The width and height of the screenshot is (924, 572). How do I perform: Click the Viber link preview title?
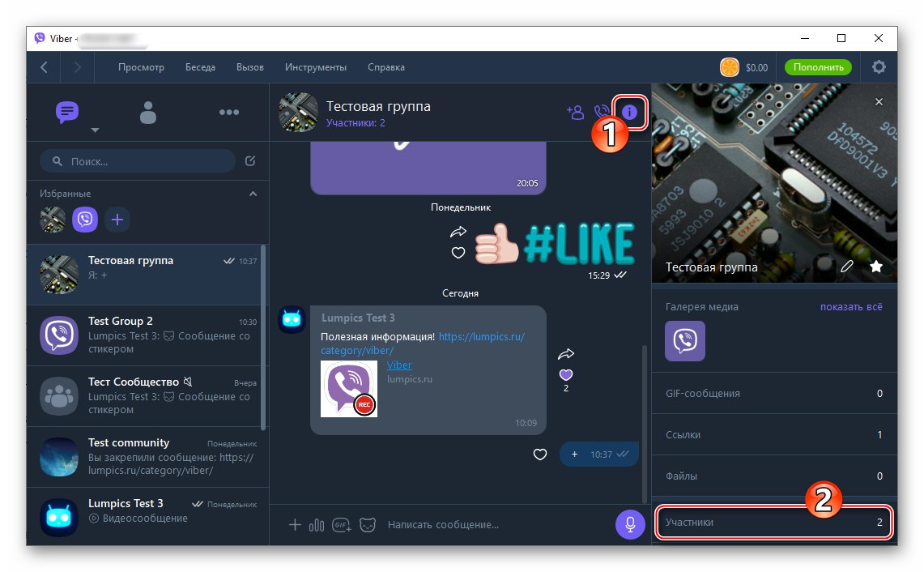pos(399,365)
